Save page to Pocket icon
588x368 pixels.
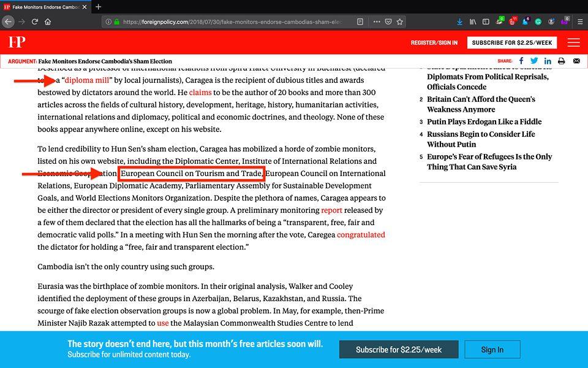[388, 22]
